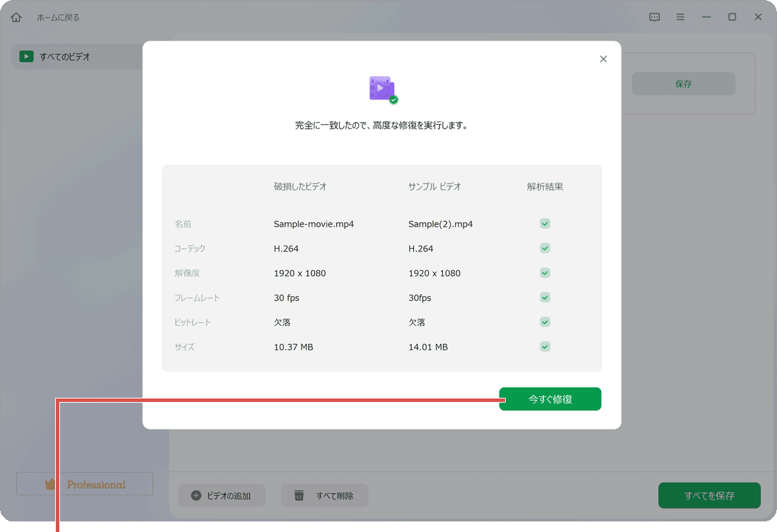Screen dimensions: 777x532
Task: Click the 保存 button at top right
Action: (x=682, y=83)
